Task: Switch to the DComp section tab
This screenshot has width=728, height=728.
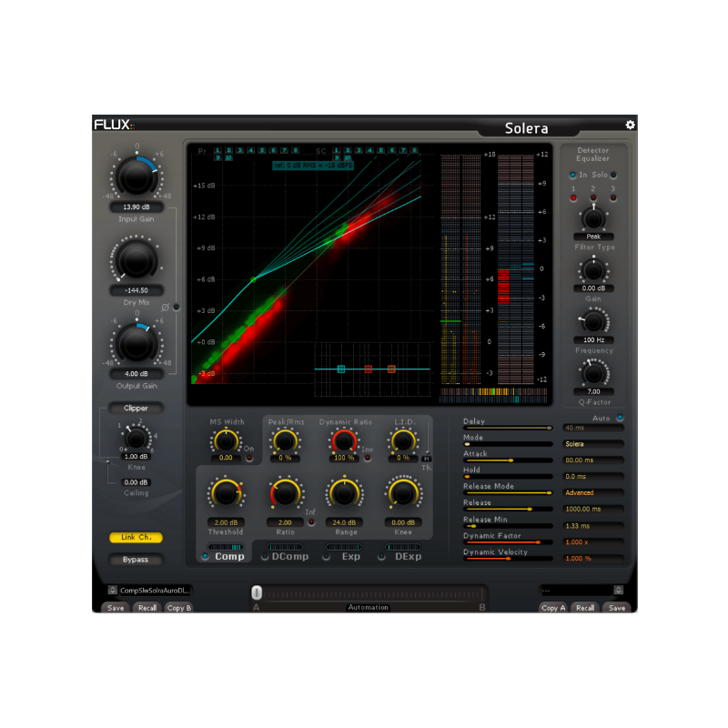Action: pyautogui.click(x=290, y=556)
